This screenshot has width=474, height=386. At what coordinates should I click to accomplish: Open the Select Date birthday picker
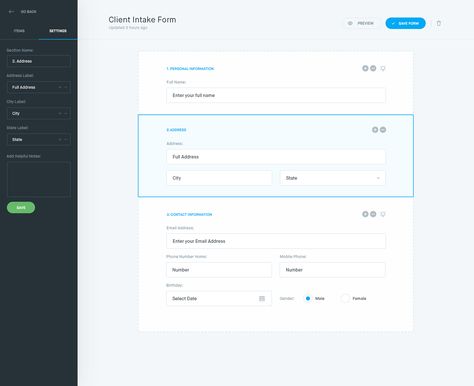219,298
